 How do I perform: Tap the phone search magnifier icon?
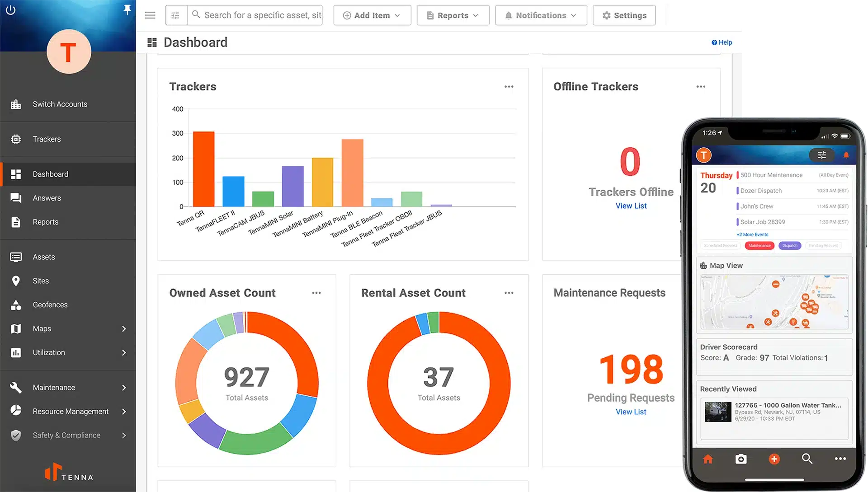[807, 459]
